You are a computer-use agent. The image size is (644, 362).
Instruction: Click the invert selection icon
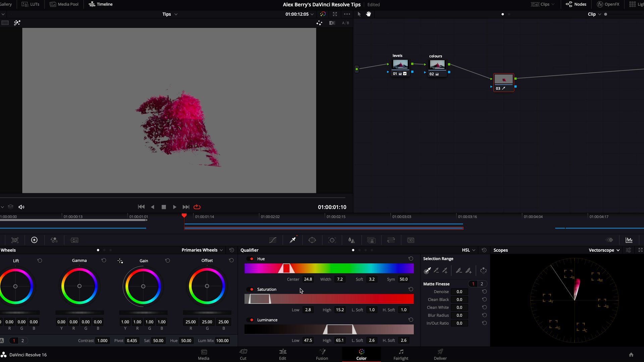483,270
